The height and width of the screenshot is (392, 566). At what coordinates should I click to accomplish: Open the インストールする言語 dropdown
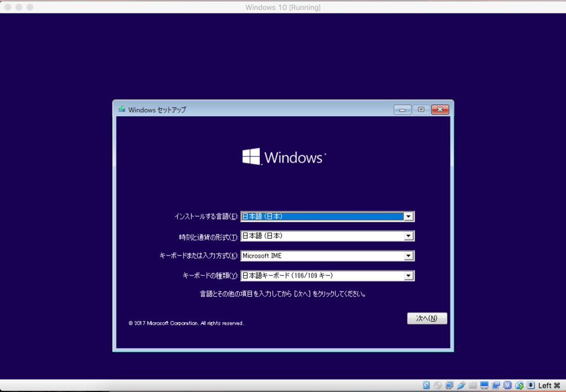tap(408, 216)
